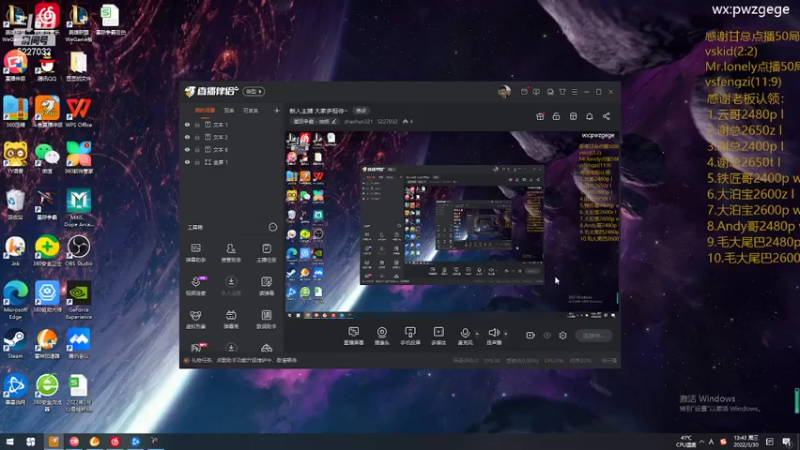Screen dimensions: 800x450
Task: Add a new scene with plus icon
Action: point(277,111)
